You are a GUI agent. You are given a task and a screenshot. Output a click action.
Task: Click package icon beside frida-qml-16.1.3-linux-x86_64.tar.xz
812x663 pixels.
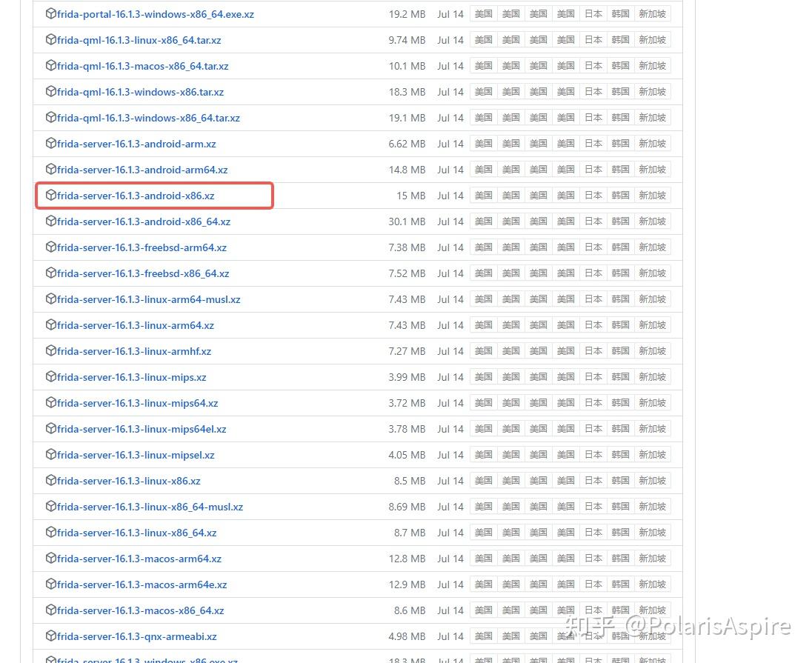coord(50,39)
